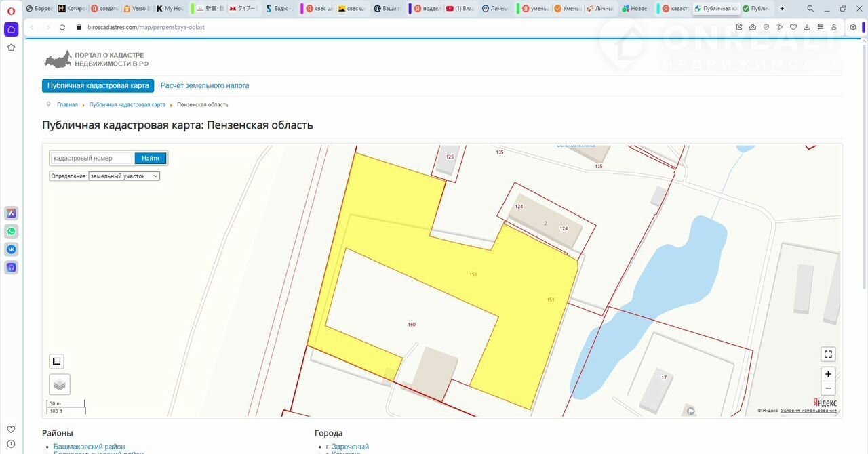Viewport: 868px width, 454px height.
Task: Toggle the map ruler measurement tool
Action: pos(57,361)
